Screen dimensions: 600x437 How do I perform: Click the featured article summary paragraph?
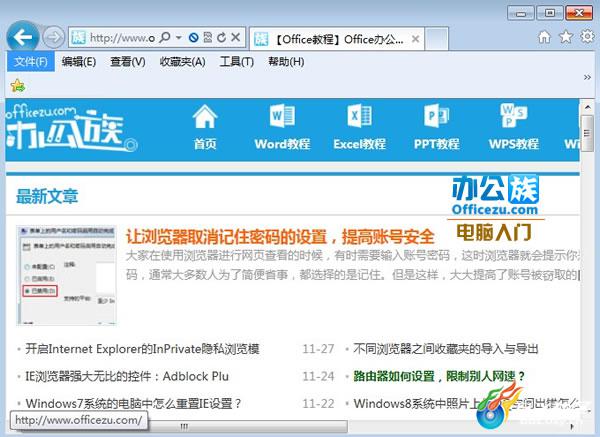(x=352, y=265)
